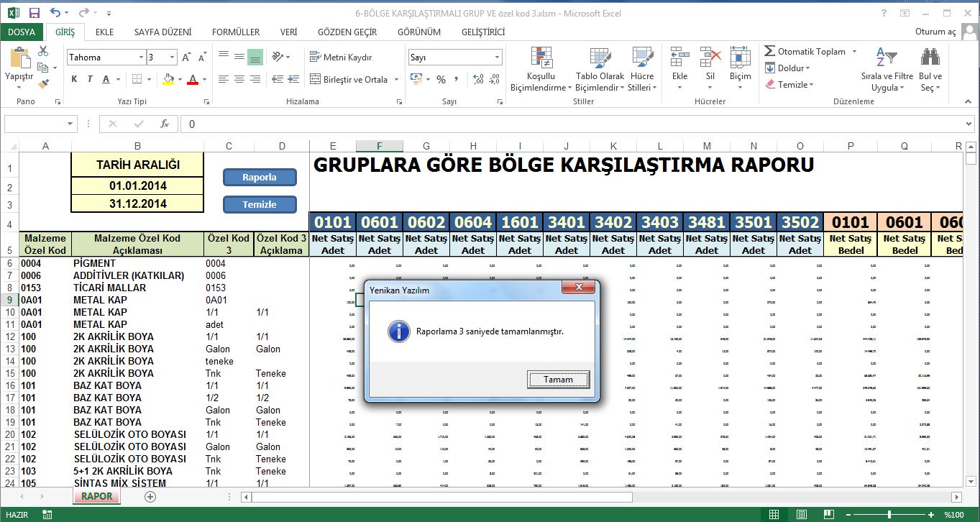Click the Accounting number format icon

416,79
